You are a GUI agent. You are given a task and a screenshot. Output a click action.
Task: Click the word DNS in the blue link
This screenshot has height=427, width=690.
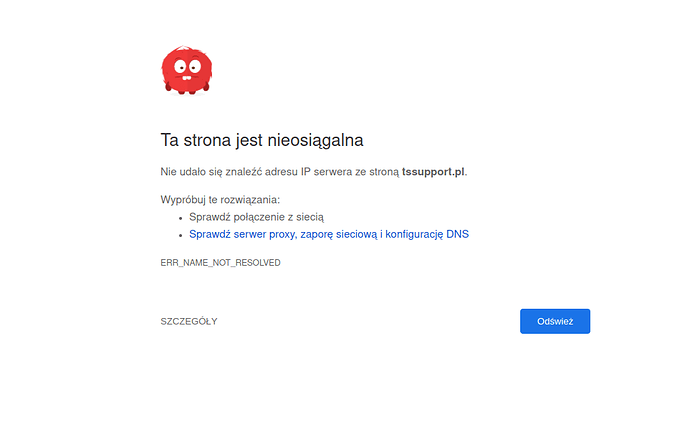(457, 234)
